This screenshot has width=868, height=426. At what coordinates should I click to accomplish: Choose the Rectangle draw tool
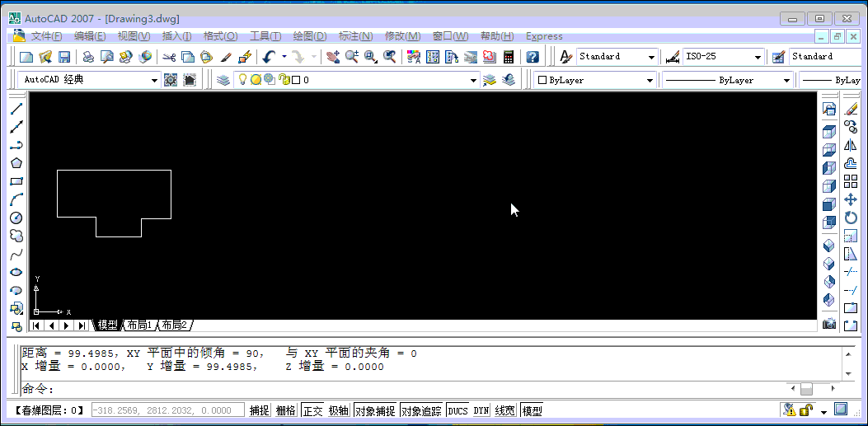point(16,181)
